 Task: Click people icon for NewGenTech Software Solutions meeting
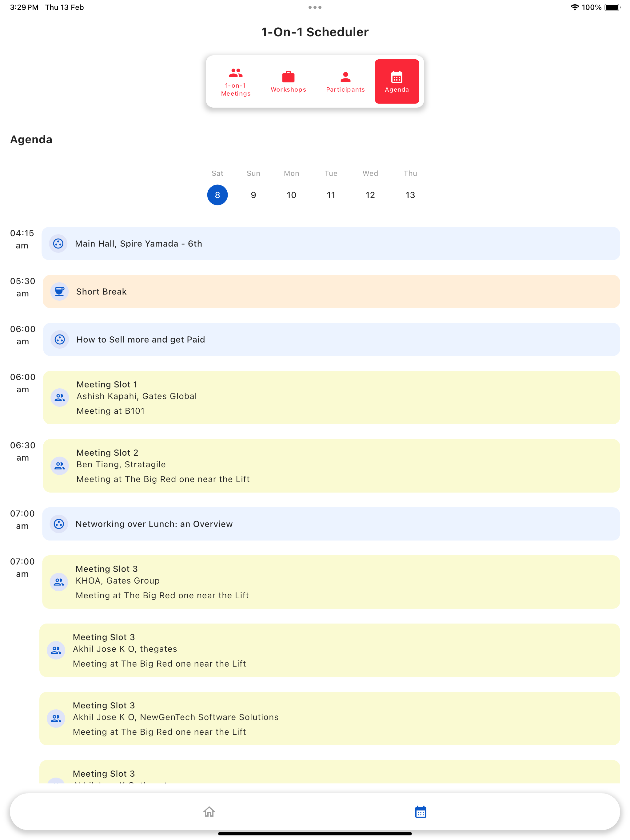56,718
